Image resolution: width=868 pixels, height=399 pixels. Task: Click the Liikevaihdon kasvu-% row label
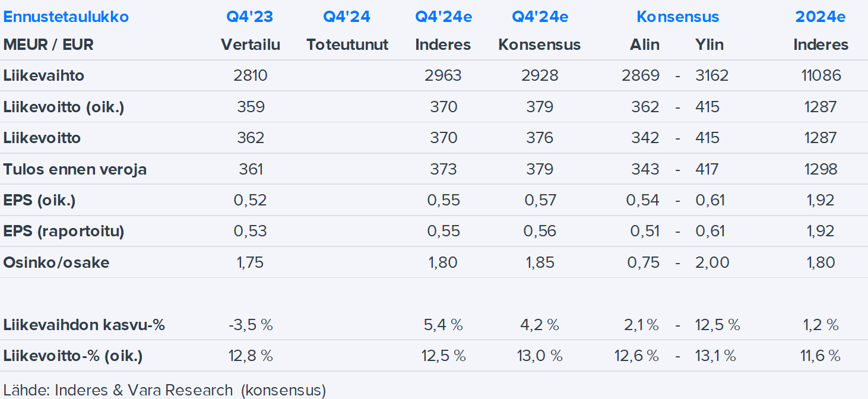84,325
